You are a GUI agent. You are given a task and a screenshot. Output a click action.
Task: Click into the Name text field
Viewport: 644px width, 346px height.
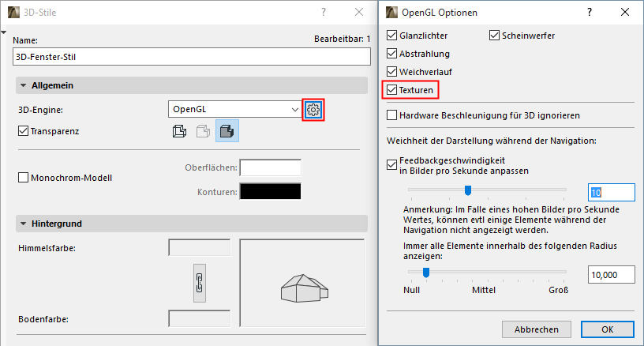point(191,57)
